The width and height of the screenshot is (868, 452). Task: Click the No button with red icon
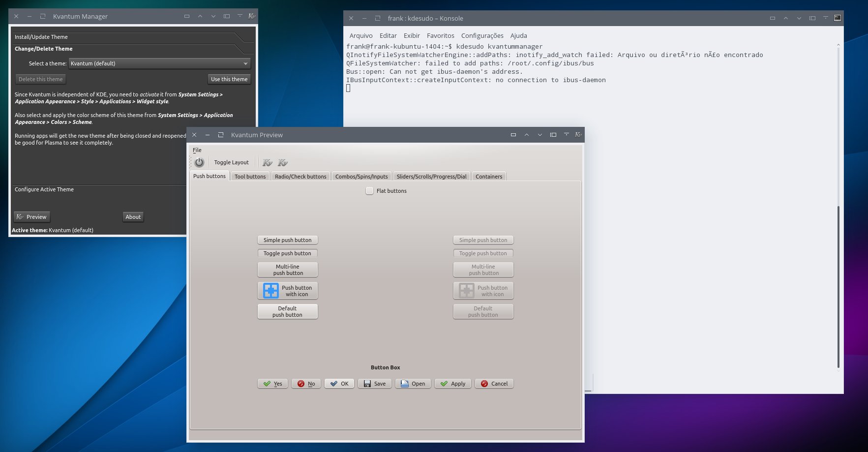[306, 384]
